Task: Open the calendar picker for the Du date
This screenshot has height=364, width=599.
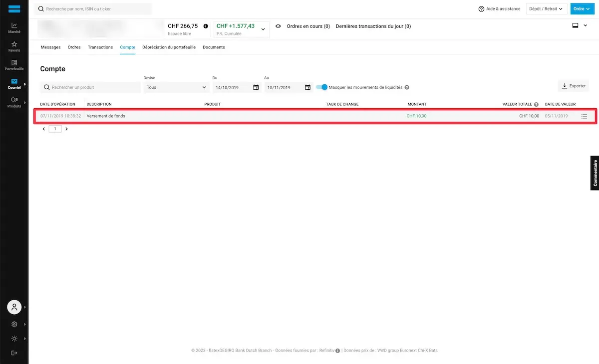Action: pyautogui.click(x=256, y=87)
